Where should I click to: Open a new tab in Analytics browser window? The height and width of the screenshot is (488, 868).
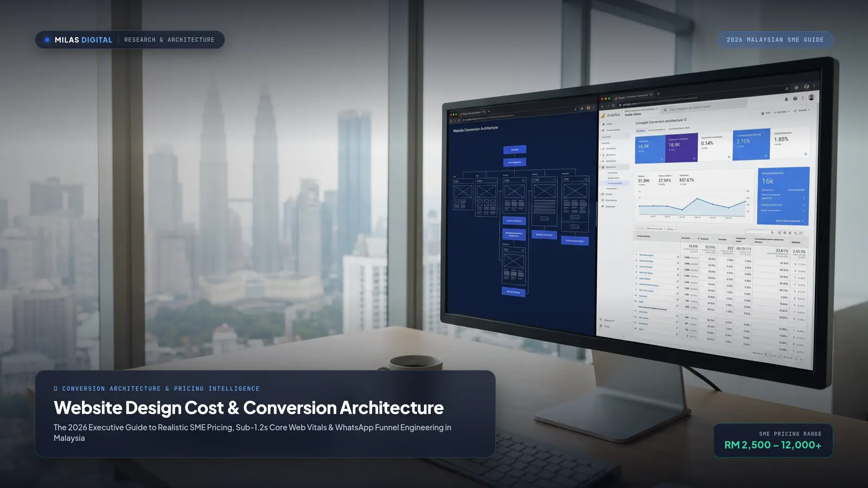(x=659, y=94)
